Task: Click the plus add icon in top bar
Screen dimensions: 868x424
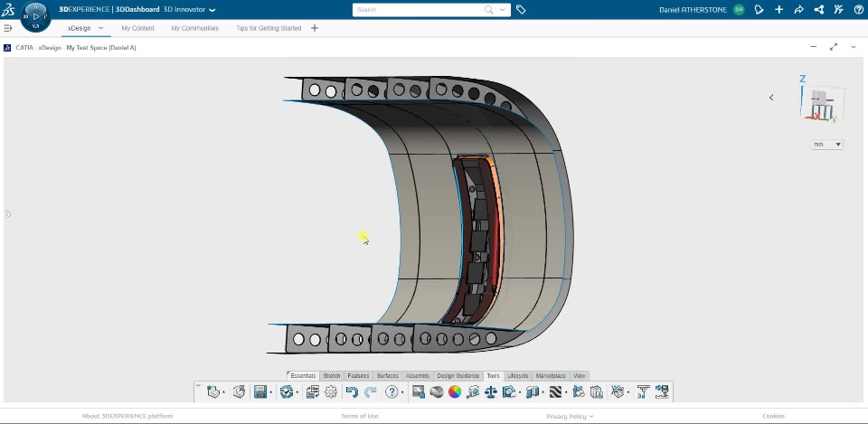Action: pos(778,9)
